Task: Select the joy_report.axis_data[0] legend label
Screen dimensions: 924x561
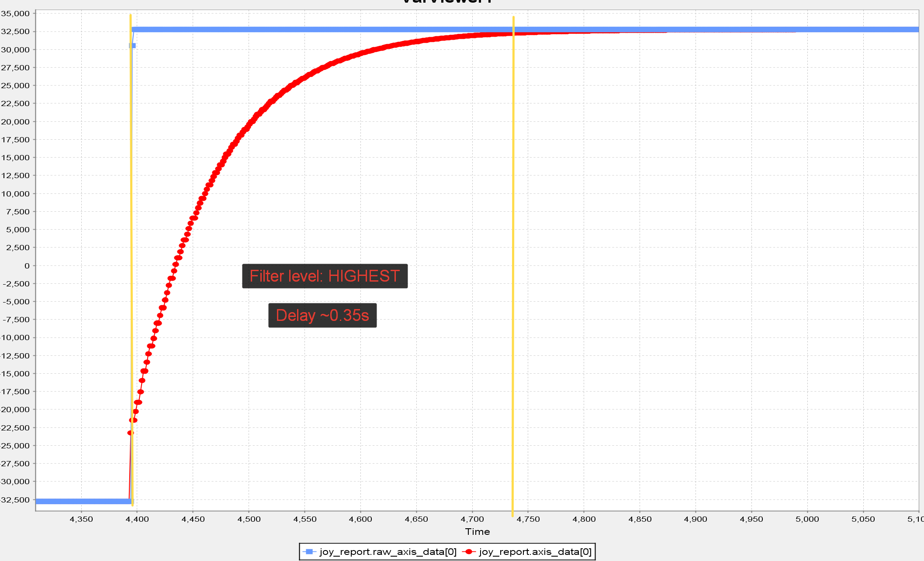Action: tap(535, 552)
